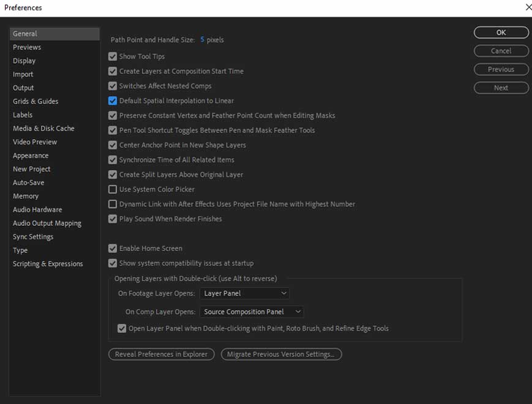The height and width of the screenshot is (404, 532).
Task: Open the Media & Disk Cache preferences
Action: (x=43, y=129)
